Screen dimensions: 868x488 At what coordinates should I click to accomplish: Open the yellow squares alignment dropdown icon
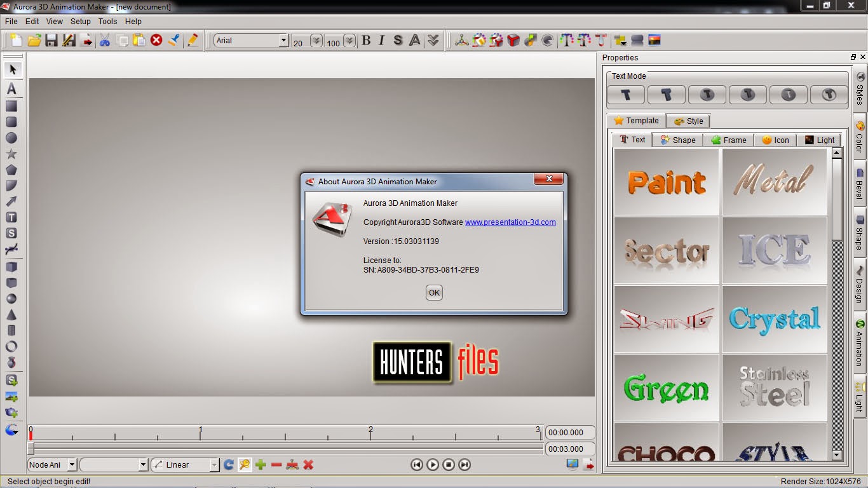(620, 41)
